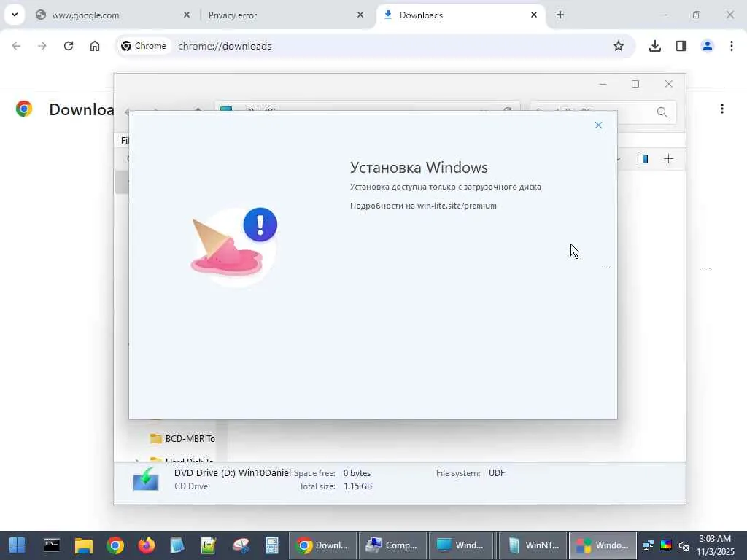Click "Подробности на win-lite.site/premium" text
This screenshot has width=747, height=560.
click(423, 206)
